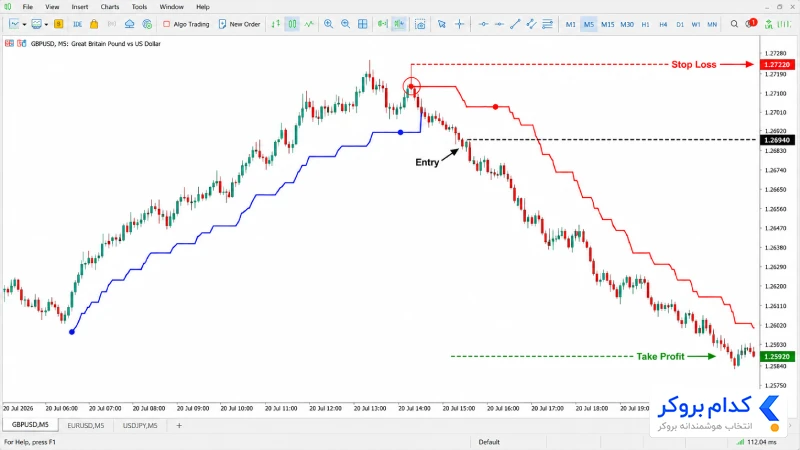The width and height of the screenshot is (800, 450).
Task: Switch chart to bar chart mode
Action: click(x=276, y=24)
